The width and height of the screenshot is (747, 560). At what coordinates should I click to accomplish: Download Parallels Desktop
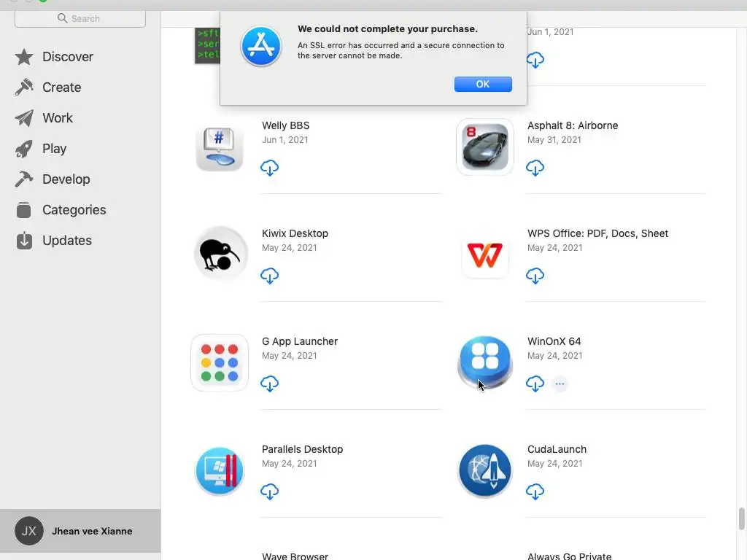point(270,491)
